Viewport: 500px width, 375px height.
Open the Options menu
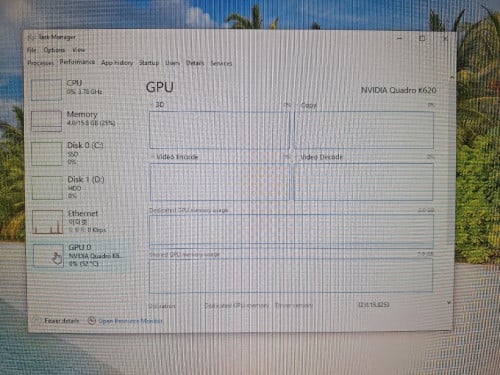coord(54,50)
